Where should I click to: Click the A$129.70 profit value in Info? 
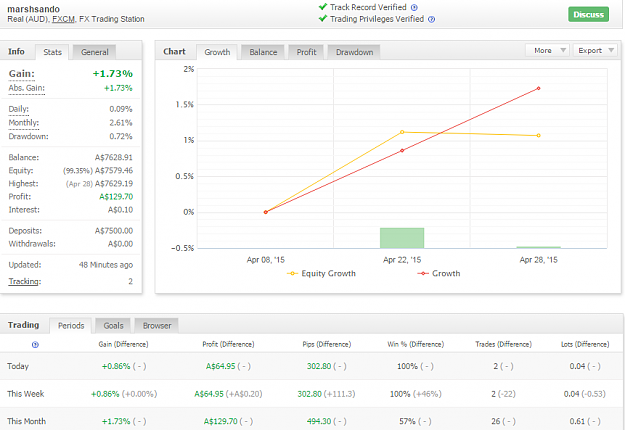116,196
